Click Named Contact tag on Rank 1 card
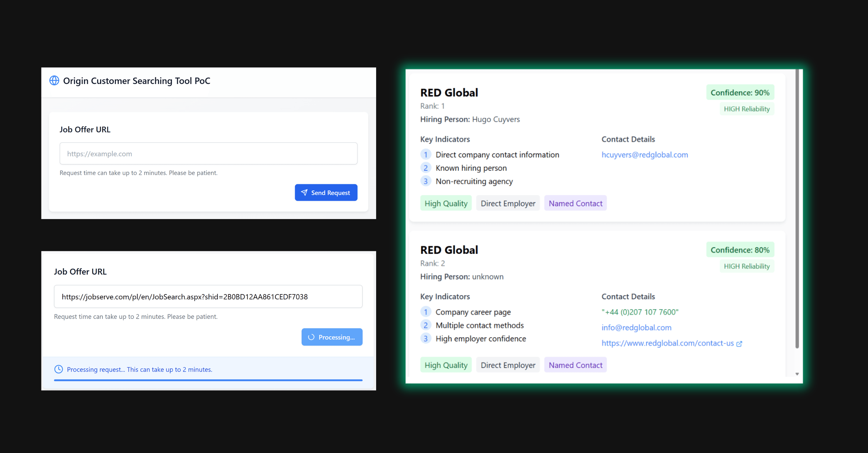This screenshot has height=453, width=868. pyautogui.click(x=575, y=203)
